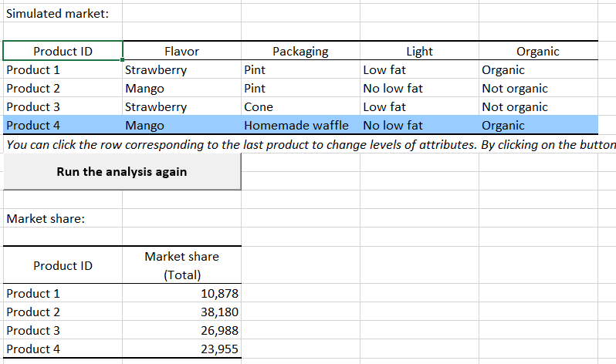Screen dimensions: 616x364
Task: Select the Light column header cell
Action: pyautogui.click(x=419, y=52)
